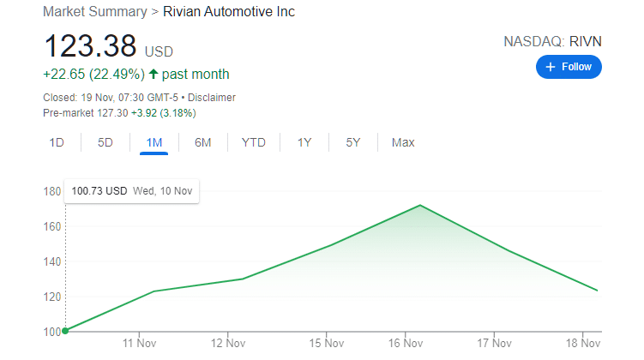This screenshot has width=644, height=360.
Task: Switch to the 1Y chart tab
Action: (304, 142)
